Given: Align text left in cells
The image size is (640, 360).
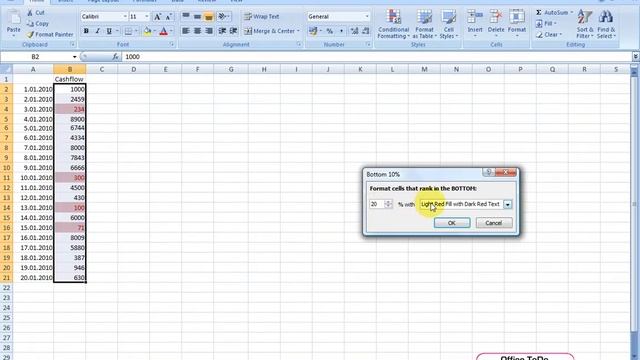Looking at the screenshot, I should click(x=186, y=31).
